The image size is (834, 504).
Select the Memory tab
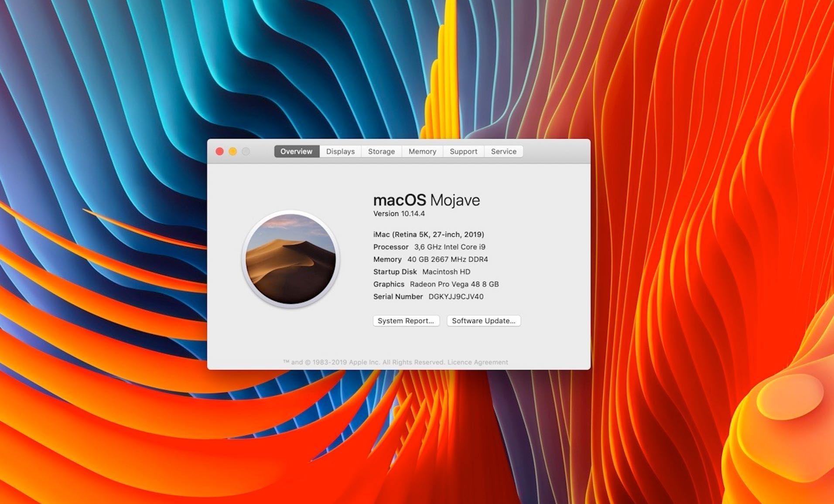(422, 151)
